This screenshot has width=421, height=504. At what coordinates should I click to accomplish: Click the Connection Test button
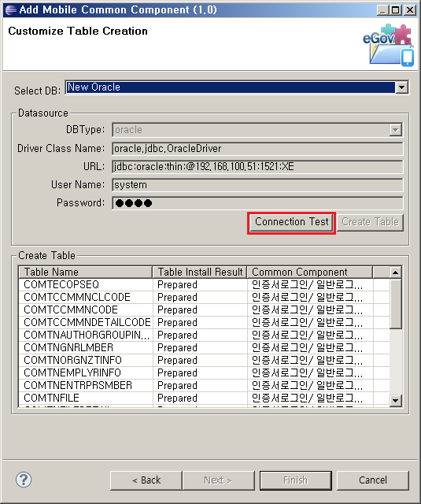[292, 222]
